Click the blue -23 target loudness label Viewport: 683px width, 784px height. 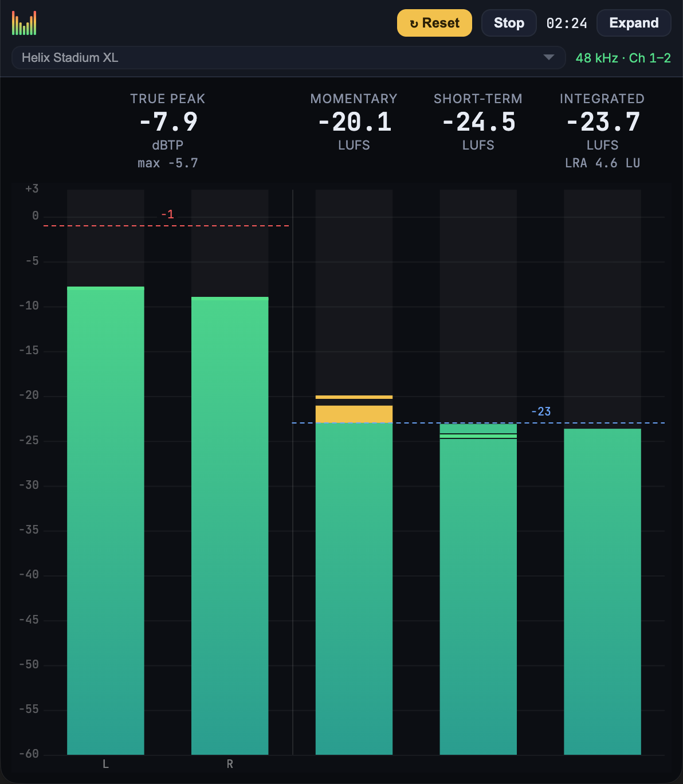[x=541, y=411]
